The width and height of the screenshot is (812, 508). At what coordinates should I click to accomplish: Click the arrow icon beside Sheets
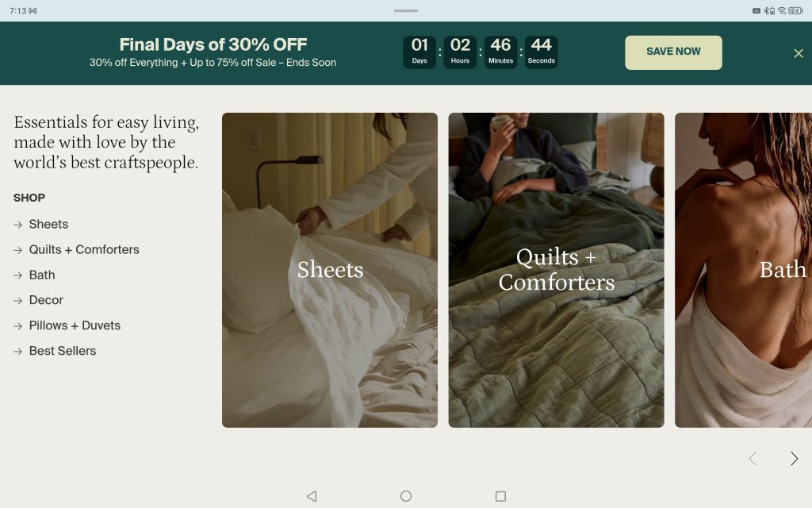pyautogui.click(x=18, y=225)
